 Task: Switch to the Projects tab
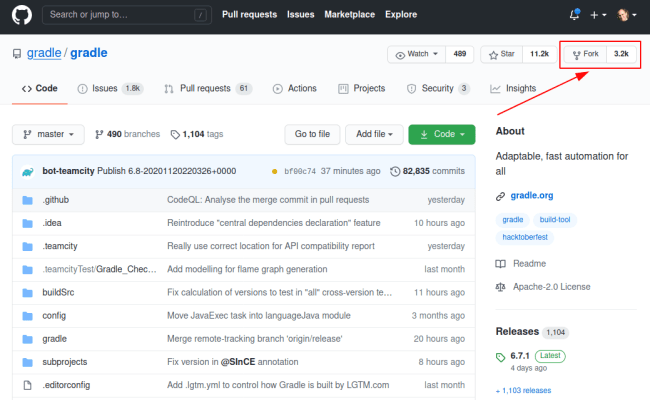tap(361, 88)
